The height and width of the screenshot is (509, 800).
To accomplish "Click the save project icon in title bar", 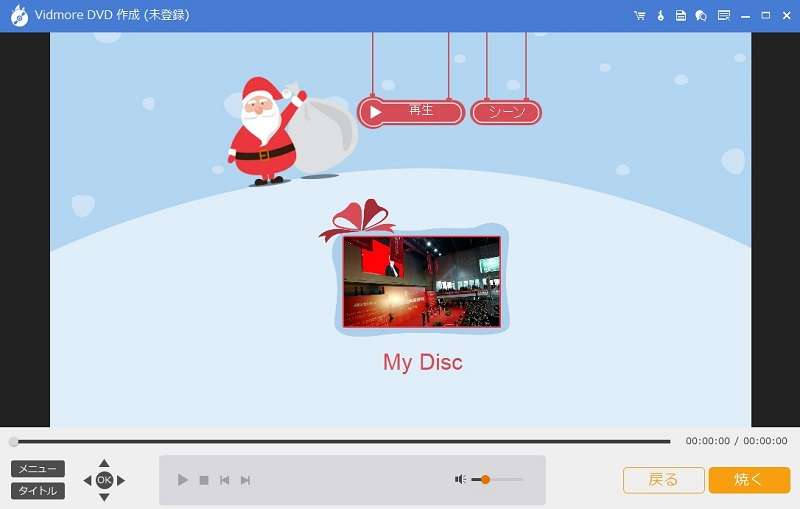I will pos(681,16).
